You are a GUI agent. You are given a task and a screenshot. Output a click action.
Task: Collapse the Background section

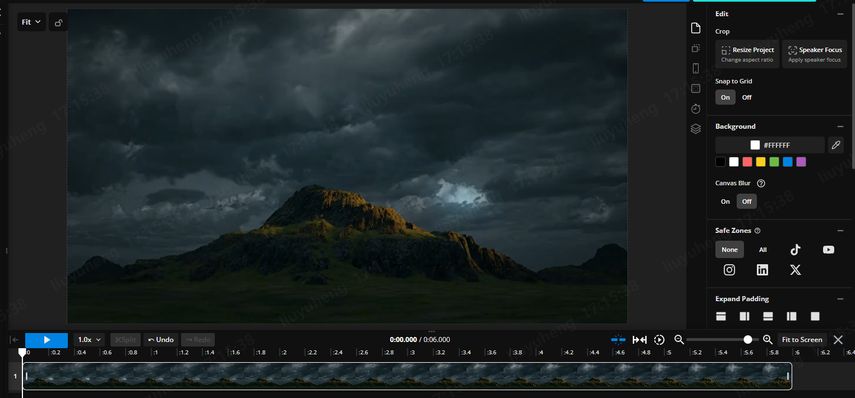click(840, 126)
